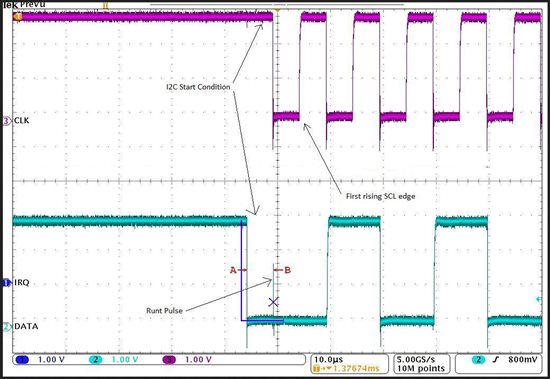Select the channel 3 marker beside CLK
550x379 pixels.
pyautogui.click(x=7, y=121)
